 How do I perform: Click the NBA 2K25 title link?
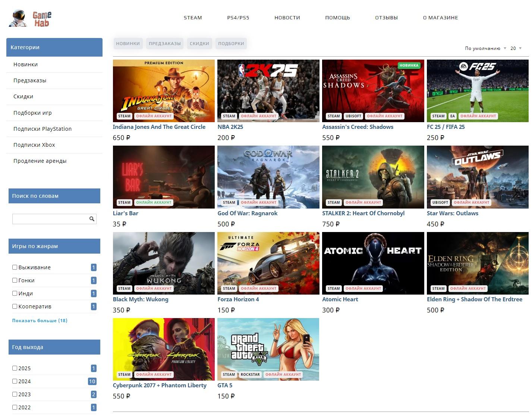(230, 127)
